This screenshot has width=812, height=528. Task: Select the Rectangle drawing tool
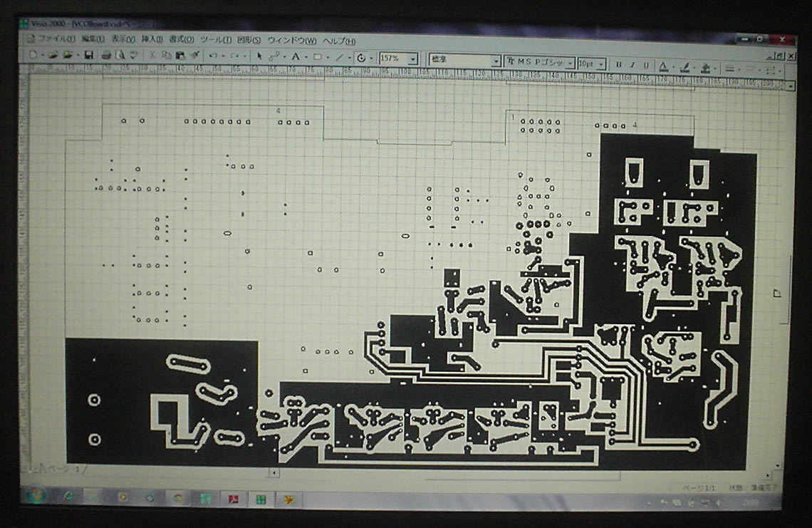tap(318, 57)
